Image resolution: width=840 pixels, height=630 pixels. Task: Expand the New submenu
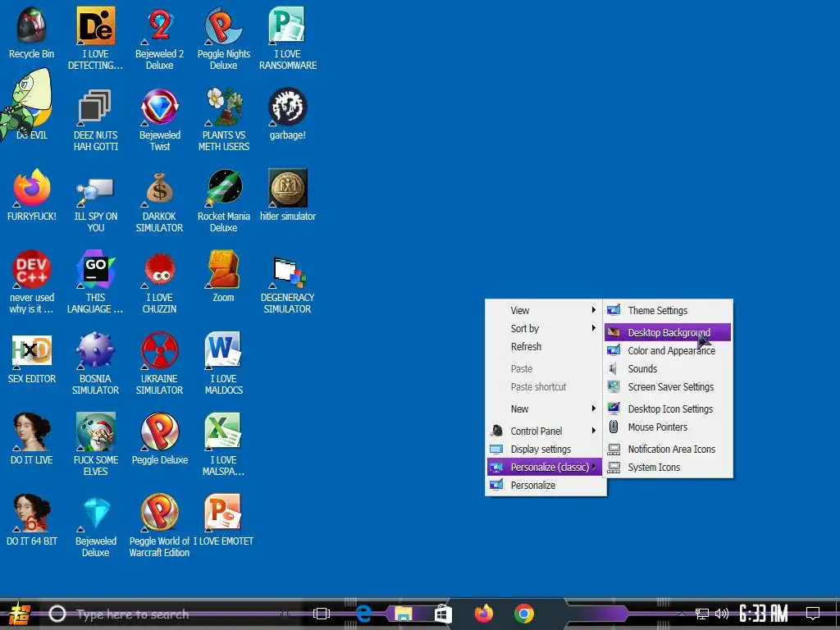click(x=546, y=409)
